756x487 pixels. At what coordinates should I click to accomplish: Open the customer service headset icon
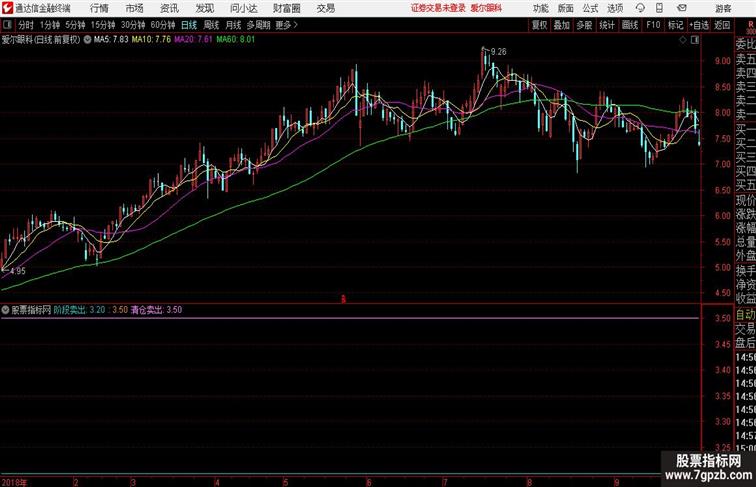(640, 8)
